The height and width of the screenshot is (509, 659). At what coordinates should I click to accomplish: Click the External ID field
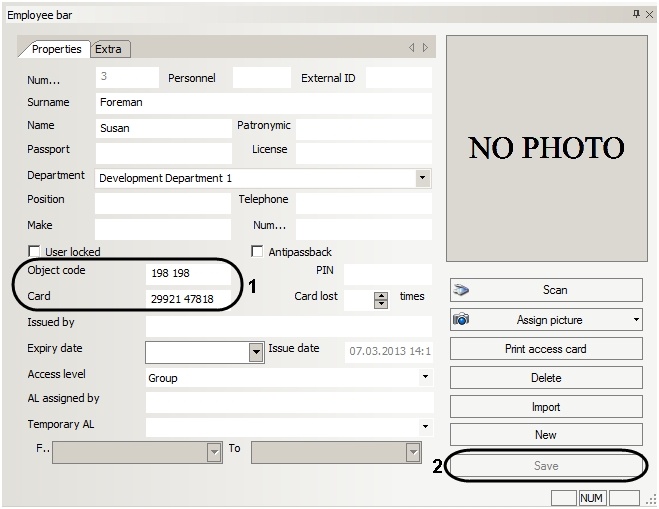pos(398,77)
